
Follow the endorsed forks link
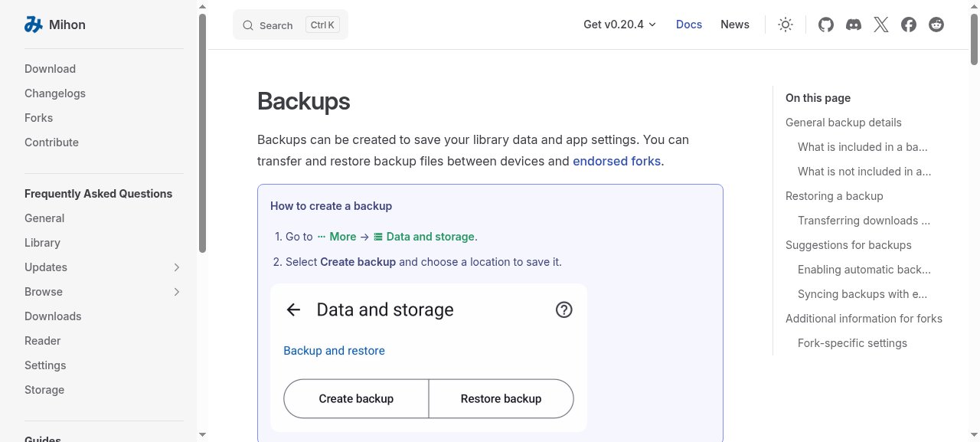click(617, 162)
